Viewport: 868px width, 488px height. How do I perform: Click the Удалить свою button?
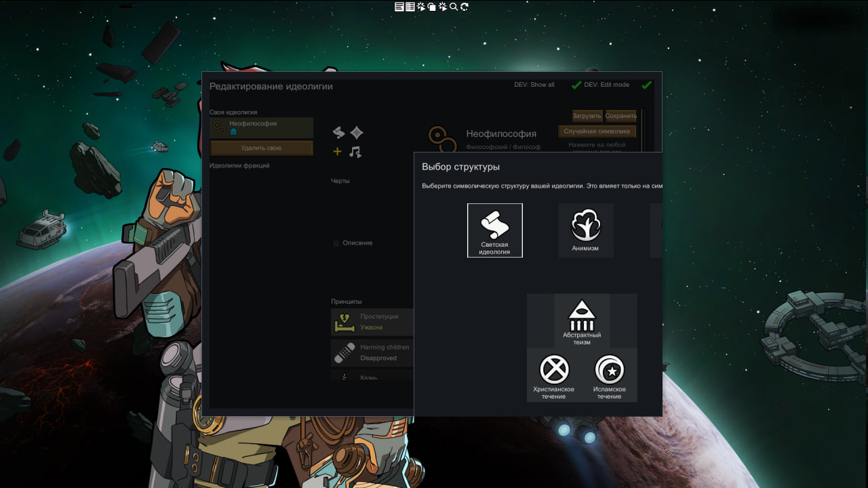[261, 148]
